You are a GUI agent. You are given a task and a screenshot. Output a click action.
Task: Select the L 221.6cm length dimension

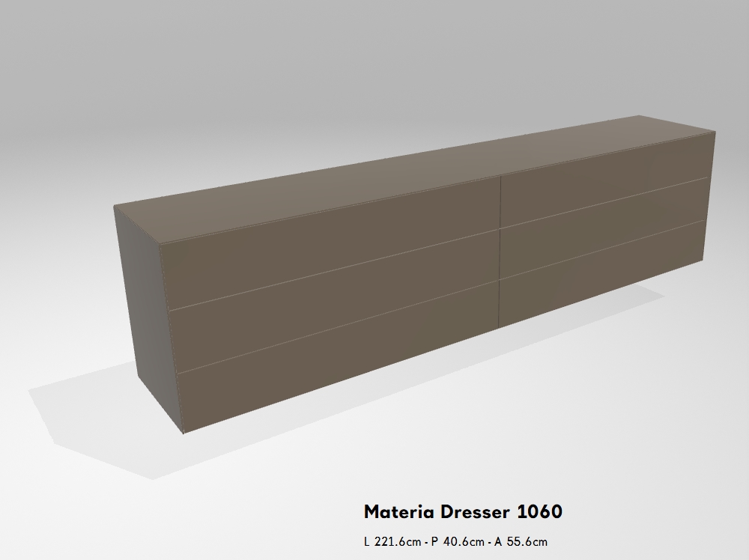tap(391, 541)
